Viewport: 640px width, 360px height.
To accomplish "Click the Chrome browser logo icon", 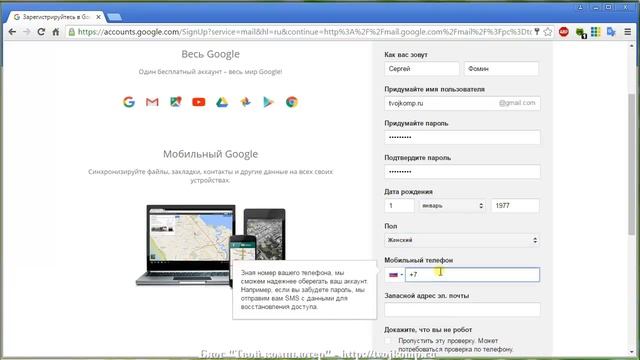I will 291,102.
